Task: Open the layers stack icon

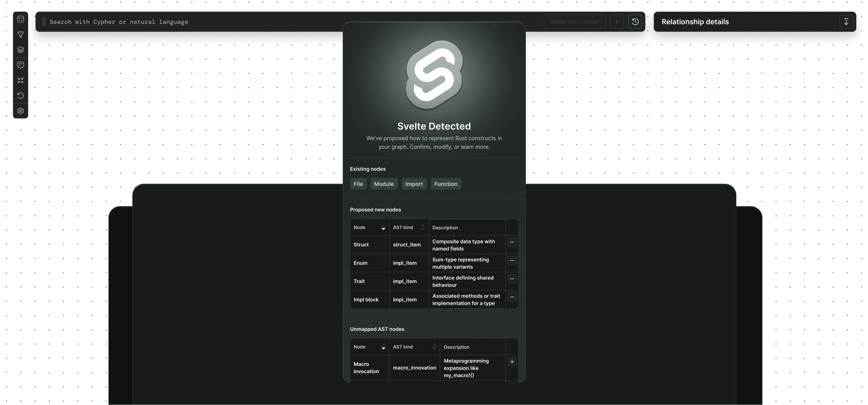Action: pos(21,50)
